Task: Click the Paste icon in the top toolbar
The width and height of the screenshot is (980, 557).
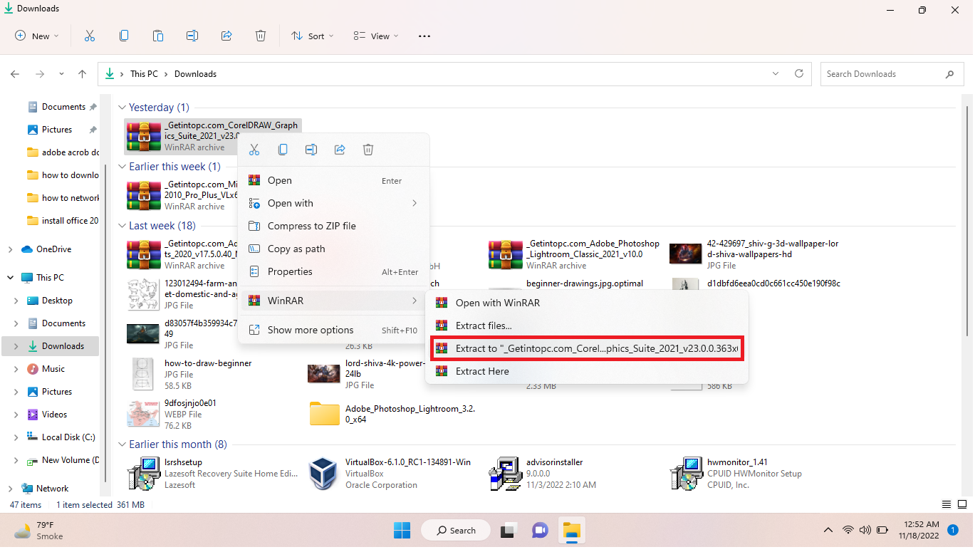Action: (158, 36)
